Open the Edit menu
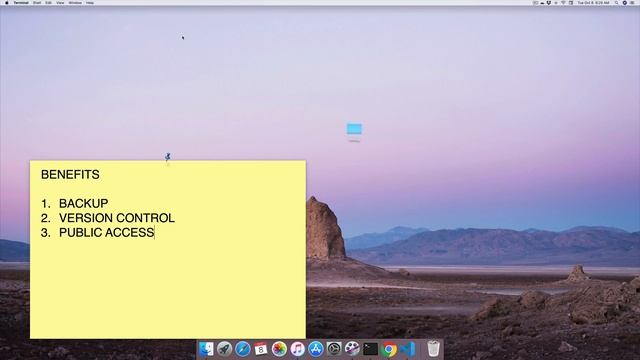The image size is (640, 360). tap(49, 2)
